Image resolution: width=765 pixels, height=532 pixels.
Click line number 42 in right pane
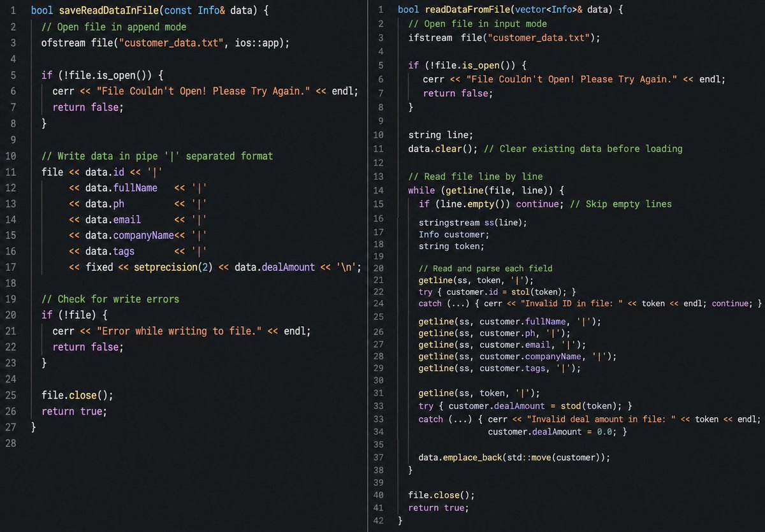pyautogui.click(x=378, y=521)
